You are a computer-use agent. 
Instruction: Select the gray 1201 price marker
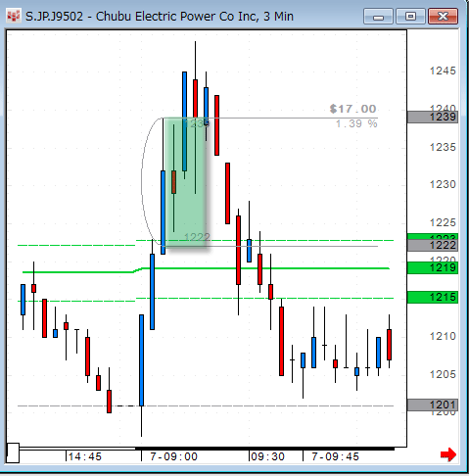433,405
